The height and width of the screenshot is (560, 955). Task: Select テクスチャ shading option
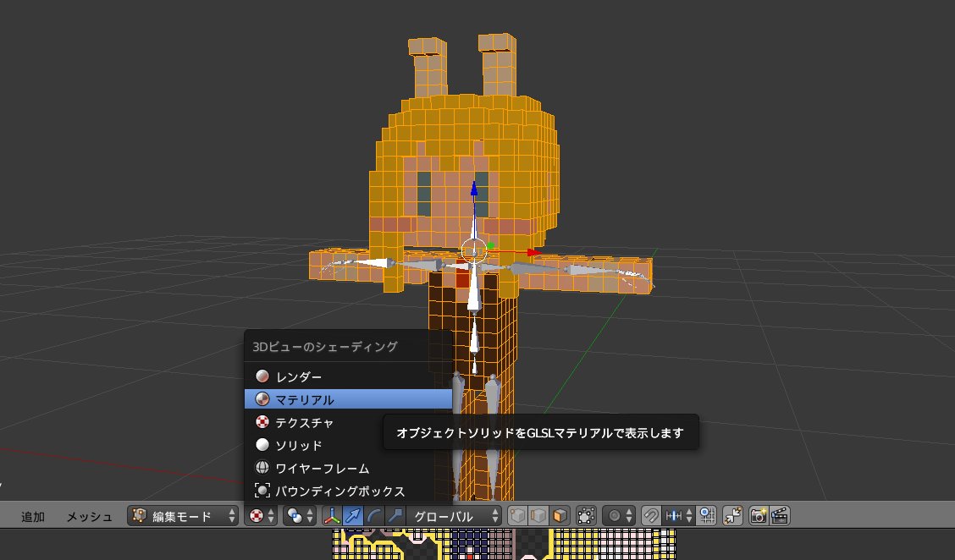[x=348, y=422]
